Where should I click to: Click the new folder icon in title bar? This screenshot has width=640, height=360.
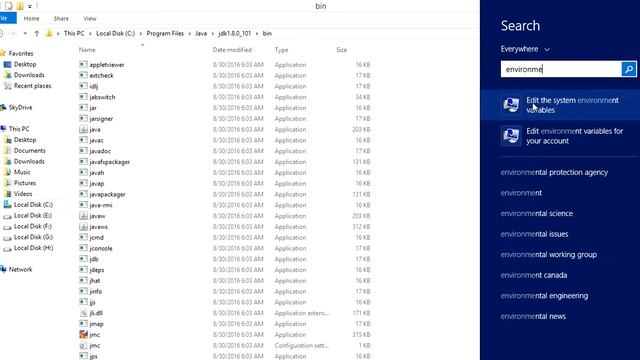(x=20, y=6)
